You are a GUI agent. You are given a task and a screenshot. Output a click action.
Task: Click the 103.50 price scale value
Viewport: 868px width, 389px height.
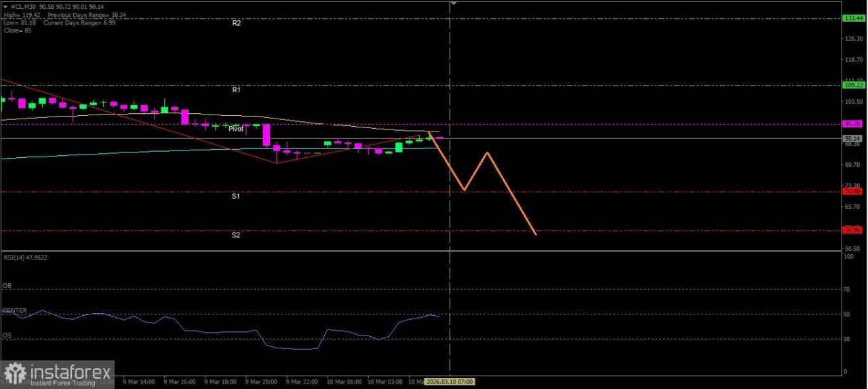tap(852, 101)
